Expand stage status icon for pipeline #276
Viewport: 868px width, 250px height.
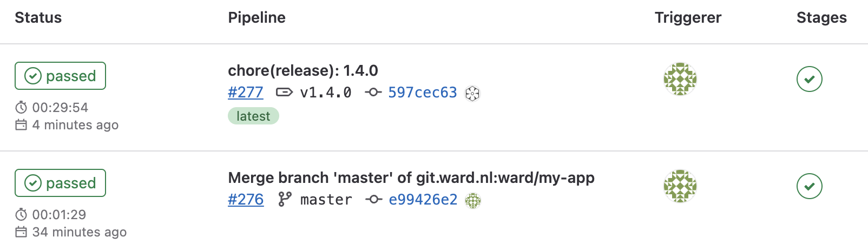click(x=809, y=186)
